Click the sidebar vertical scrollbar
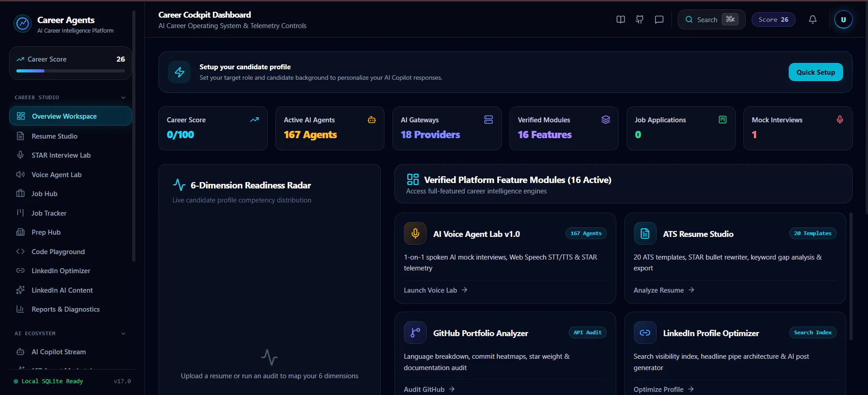The height and width of the screenshot is (395, 868). point(134,136)
